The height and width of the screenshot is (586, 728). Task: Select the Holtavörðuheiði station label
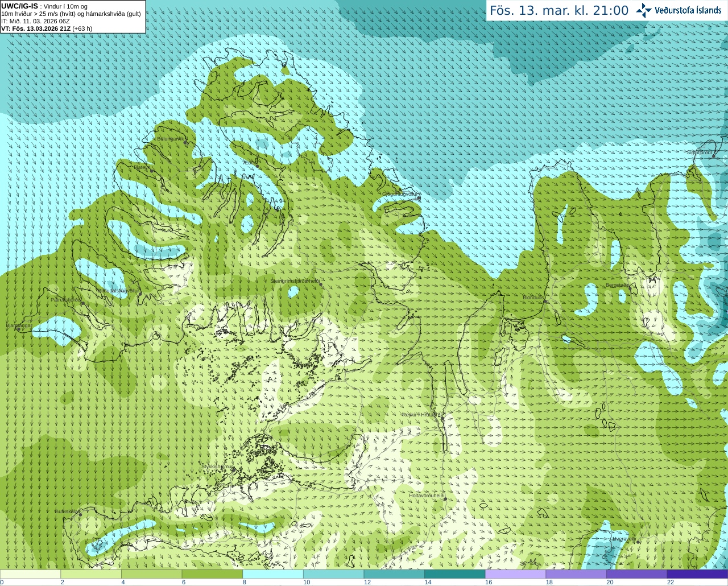point(427,496)
